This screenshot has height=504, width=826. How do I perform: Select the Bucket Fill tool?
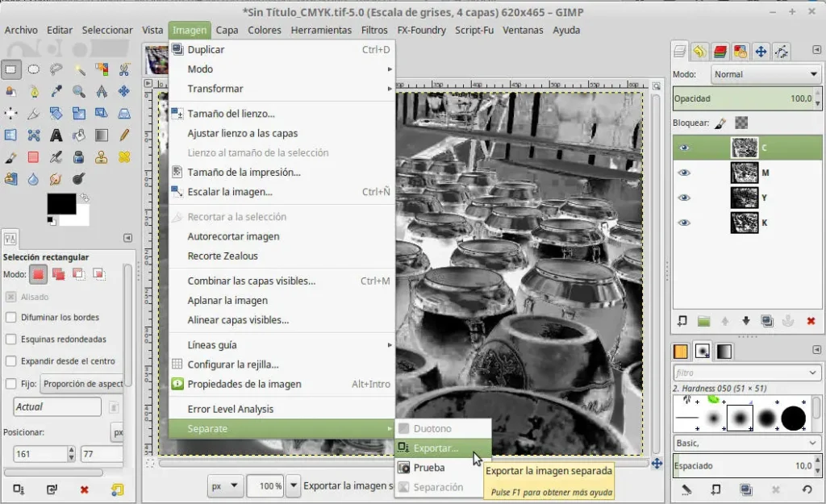[79, 135]
